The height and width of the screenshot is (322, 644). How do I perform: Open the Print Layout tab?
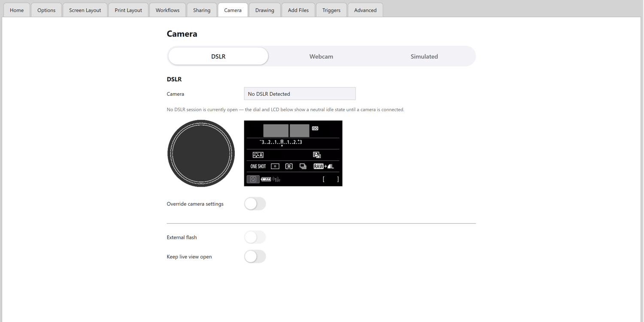(x=128, y=10)
